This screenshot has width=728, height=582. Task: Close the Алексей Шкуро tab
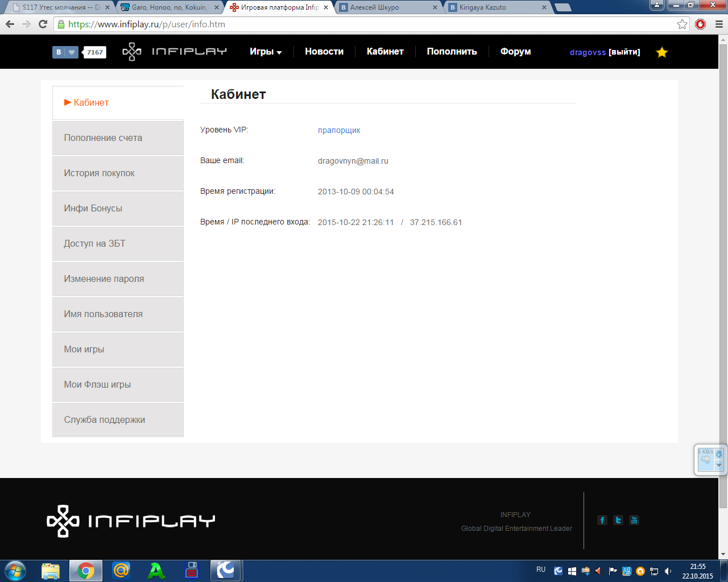[435, 7]
